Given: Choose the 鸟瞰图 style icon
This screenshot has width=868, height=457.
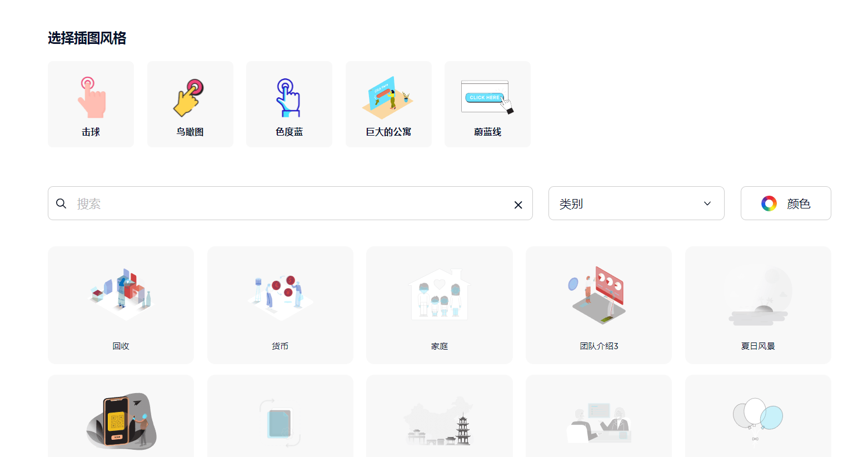Looking at the screenshot, I should pyautogui.click(x=189, y=104).
